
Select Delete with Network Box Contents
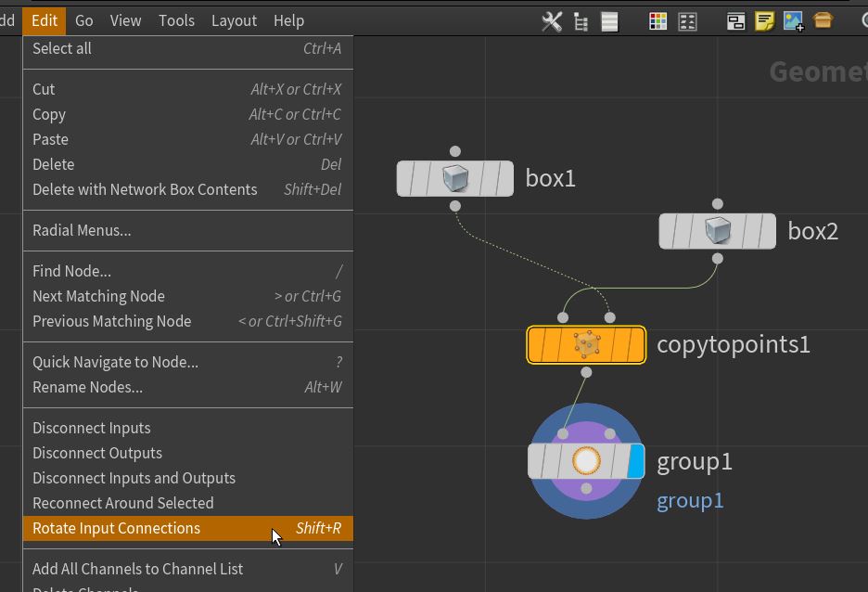187,189
